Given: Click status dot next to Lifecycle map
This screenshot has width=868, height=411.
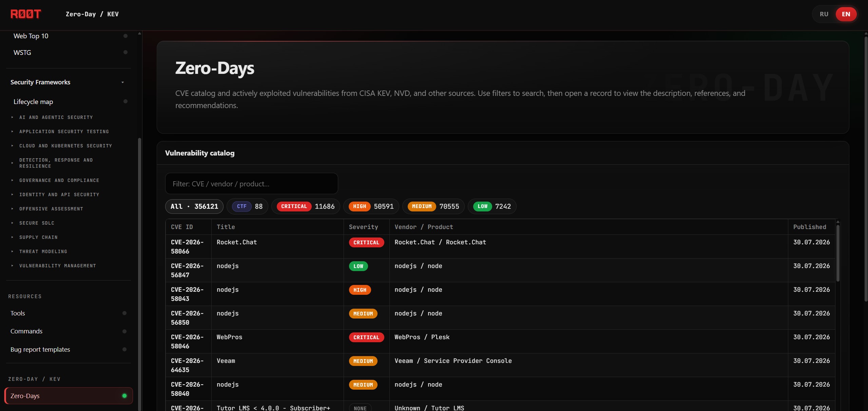Looking at the screenshot, I should [126, 101].
